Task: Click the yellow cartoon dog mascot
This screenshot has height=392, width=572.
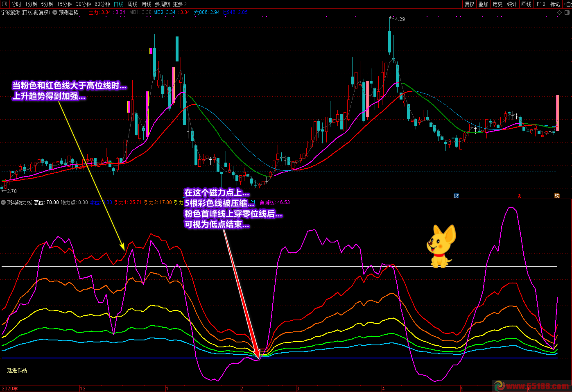Action: click(441, 246)
